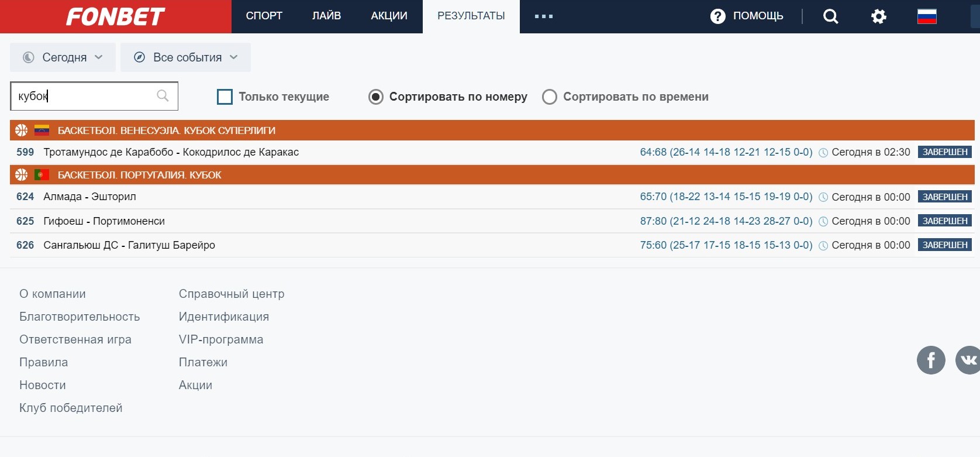Click event number 626
980x457 pixels.
[x=25, y=245]
